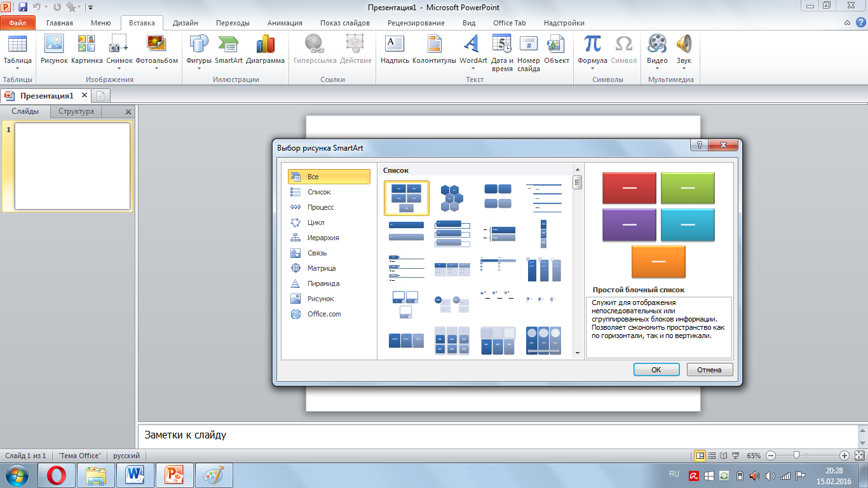The height and width of the screenshot is (488, 868).
Task: Switch to the Главная ribbon tab
Action: coord(60,23)
